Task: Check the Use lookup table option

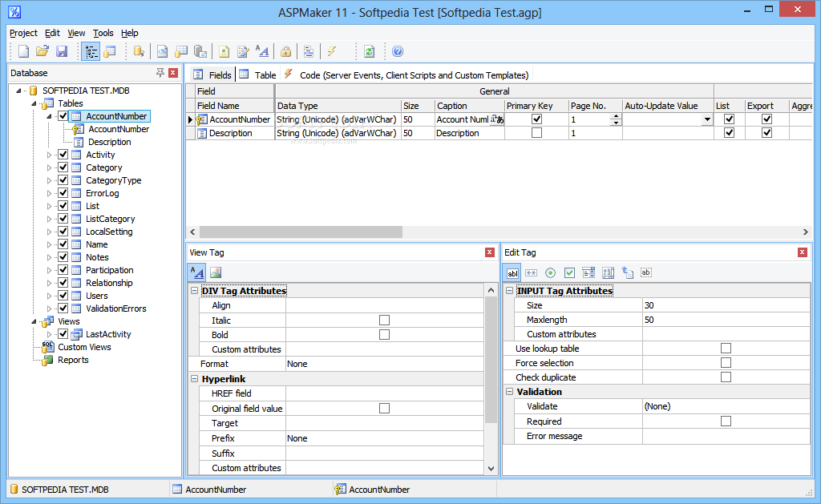Action: coord(726,348)
